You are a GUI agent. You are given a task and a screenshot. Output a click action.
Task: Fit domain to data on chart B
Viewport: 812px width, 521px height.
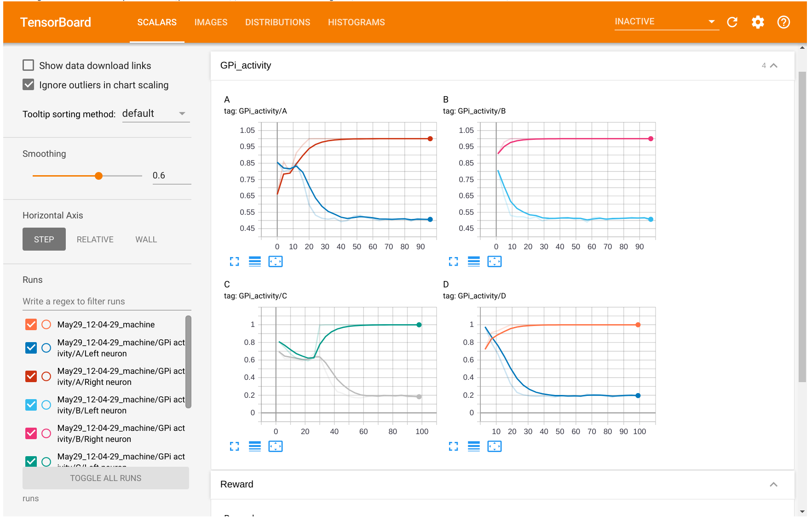pyautogui.click(x=494, y=262)
